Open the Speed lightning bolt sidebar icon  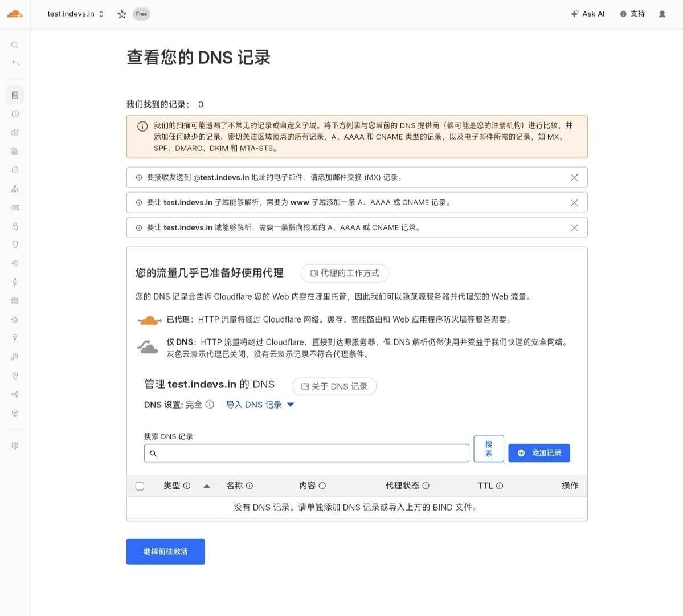(x=15, y=282)
